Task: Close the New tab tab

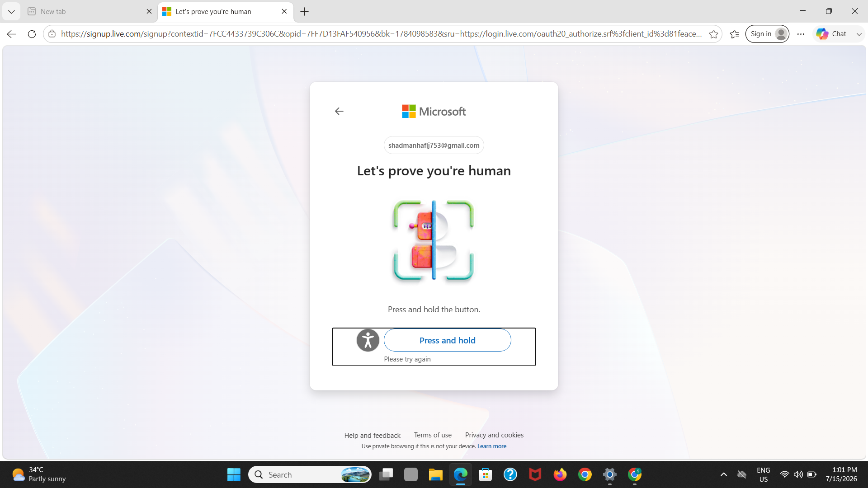Action: (x=149, y=12)
